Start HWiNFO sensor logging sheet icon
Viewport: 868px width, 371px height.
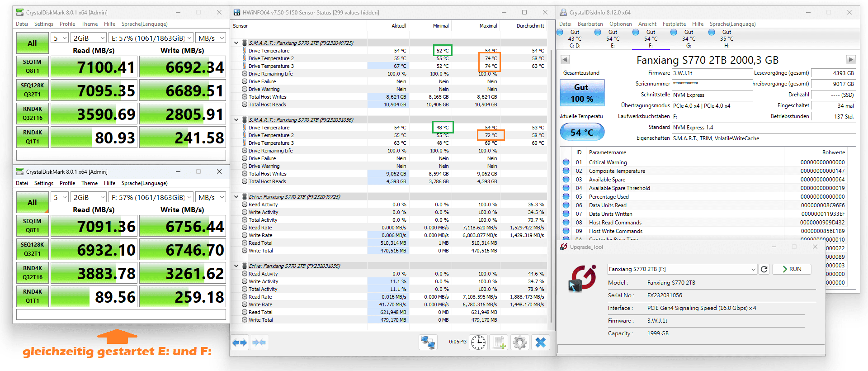click(x=499, y=342)
